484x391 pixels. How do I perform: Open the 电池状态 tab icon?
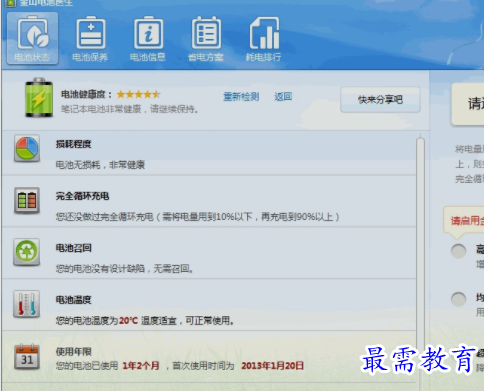[32, 38]
